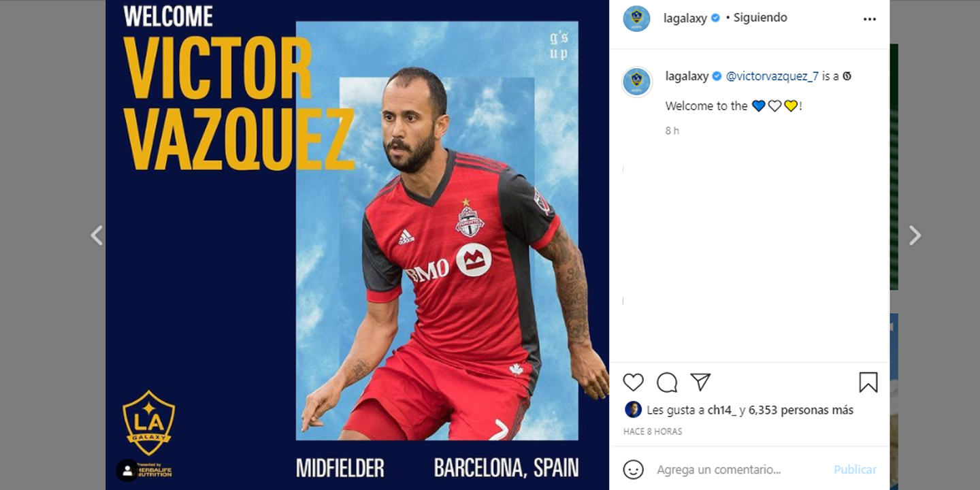
Task: Go to the previous post arrow
Action: click(x=97, y=235)
